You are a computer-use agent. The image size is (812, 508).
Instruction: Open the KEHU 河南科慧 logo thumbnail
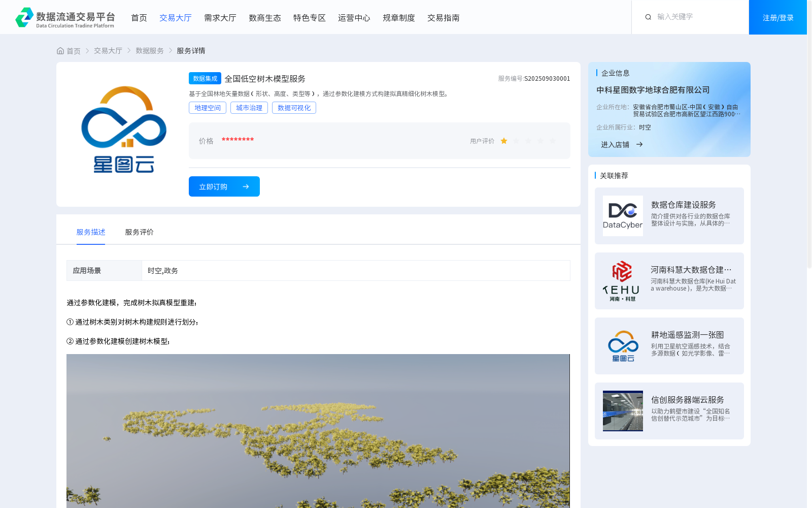[x=623, y=281]
